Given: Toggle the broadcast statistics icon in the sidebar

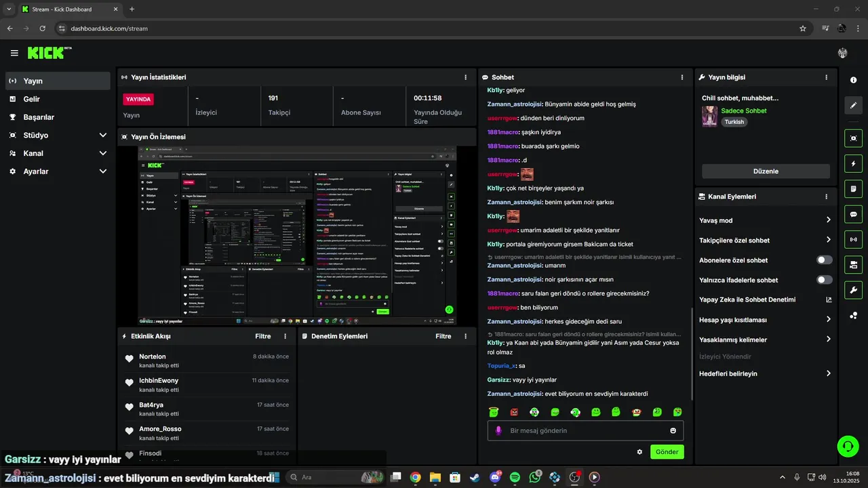Looking at the screenshot, I should [x=853, y=239].
